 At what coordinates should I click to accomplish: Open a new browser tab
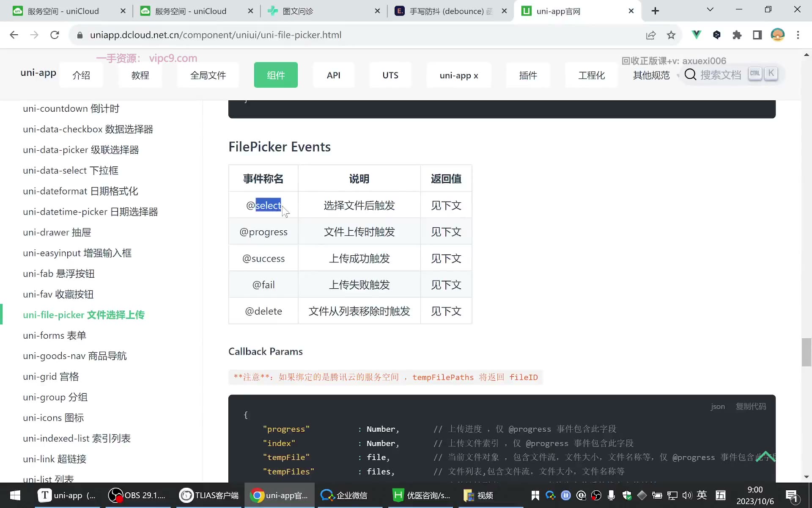655,11
